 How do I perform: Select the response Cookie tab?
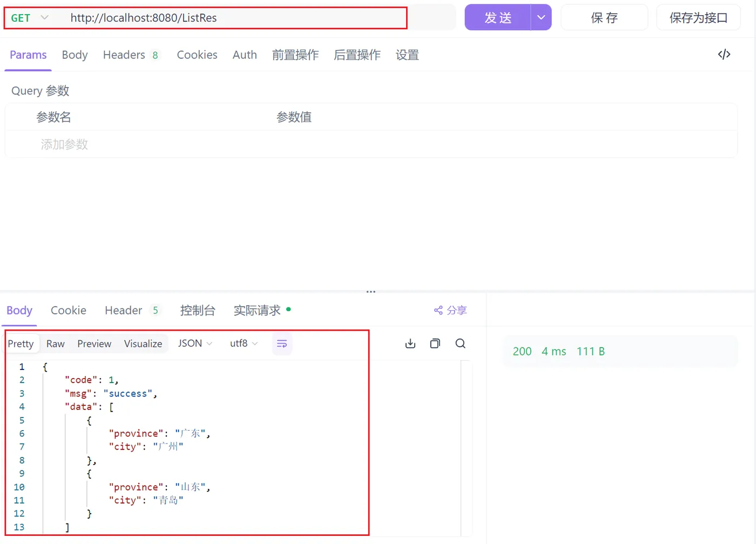point(69,311)
